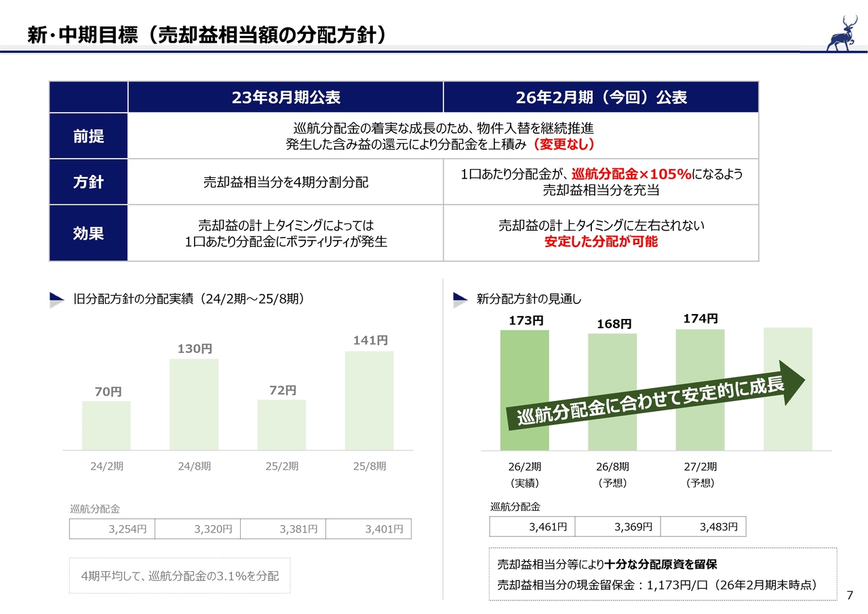Click the 70円 bar for 24/2期

pyautogui.click(x=106, y=425)
